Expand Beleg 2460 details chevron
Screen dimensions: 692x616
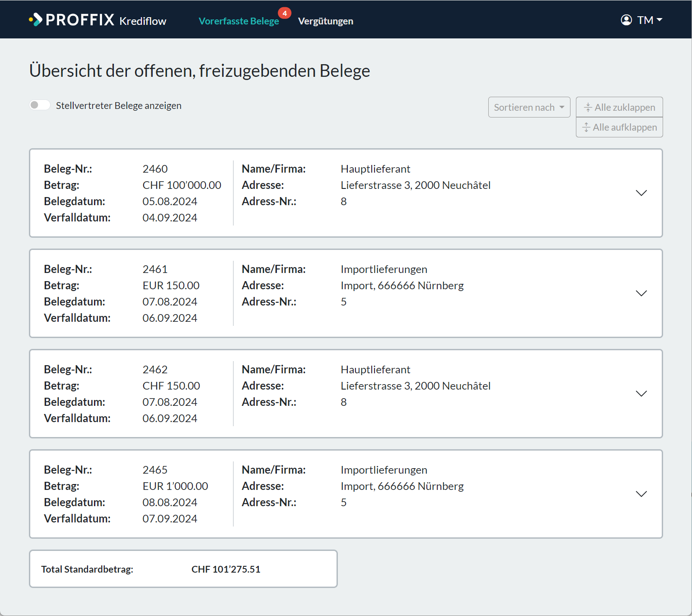(x=641, y=193)
